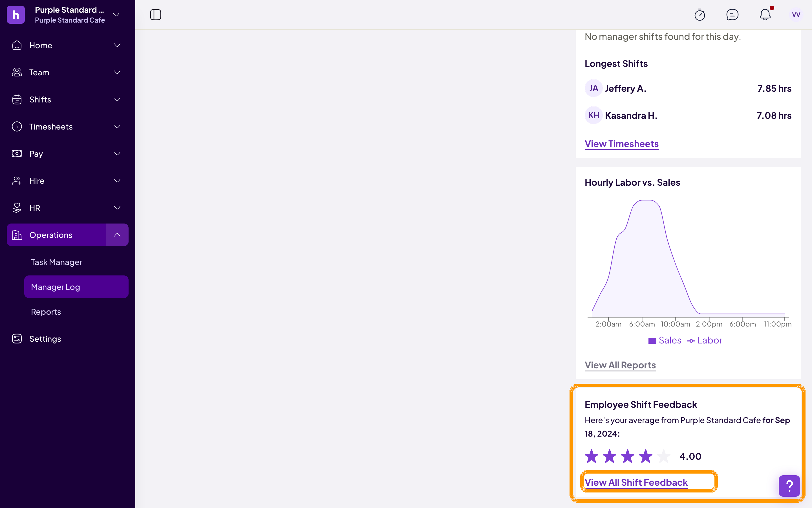Toggle the Sales series in chart legend
This screenshot has height=508, width=812.
tap(665, 340)
